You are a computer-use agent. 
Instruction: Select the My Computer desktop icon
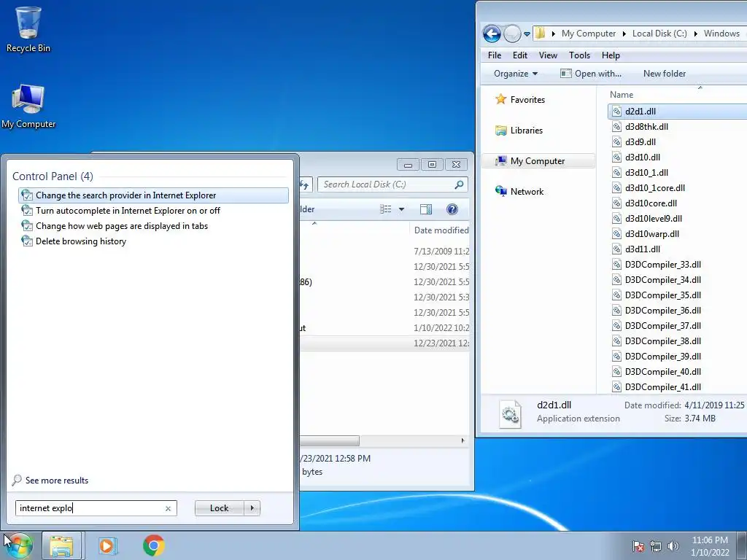[x=28, y=106]
